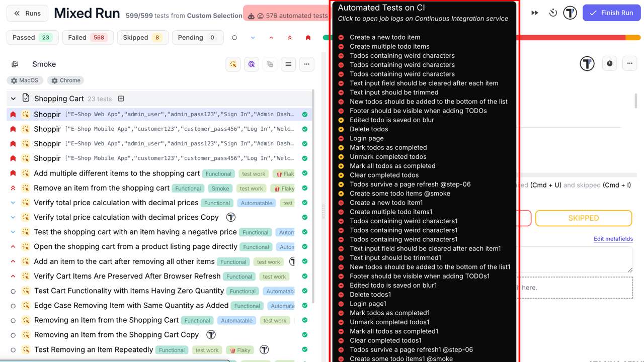Click the Finish Run button
The image size is (644, 362).
coord(611,13)
